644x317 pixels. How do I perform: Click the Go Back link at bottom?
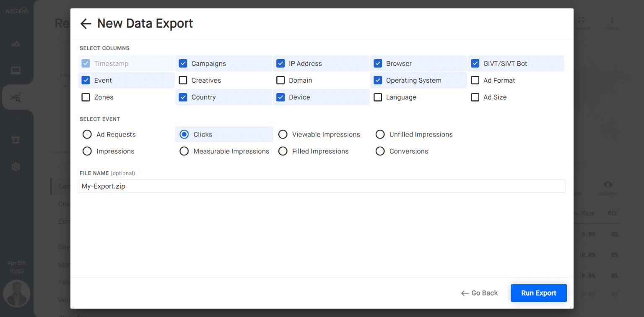pos(479,293)
